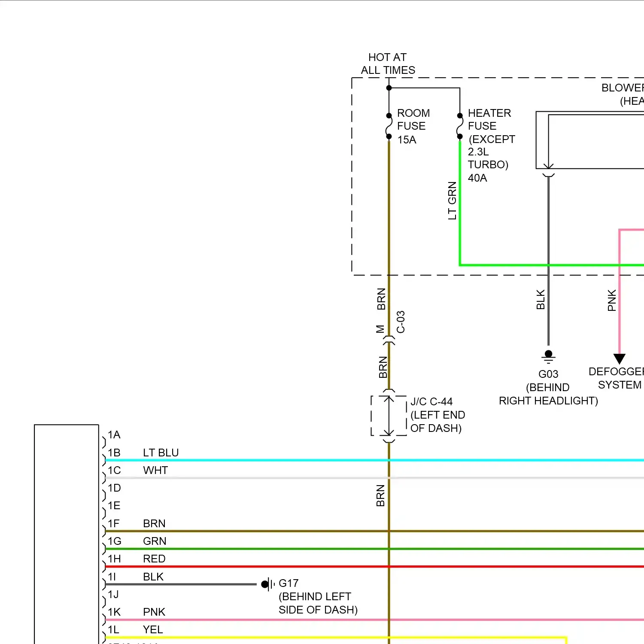Click pin label '1H'
The width and height of the screenshot is (644, 644).
tap(114, 559)
